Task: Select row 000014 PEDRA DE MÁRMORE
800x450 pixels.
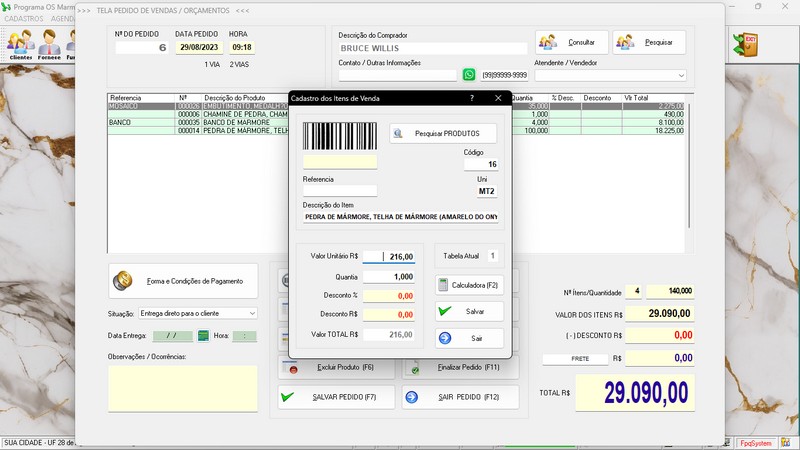Action: 396,131
